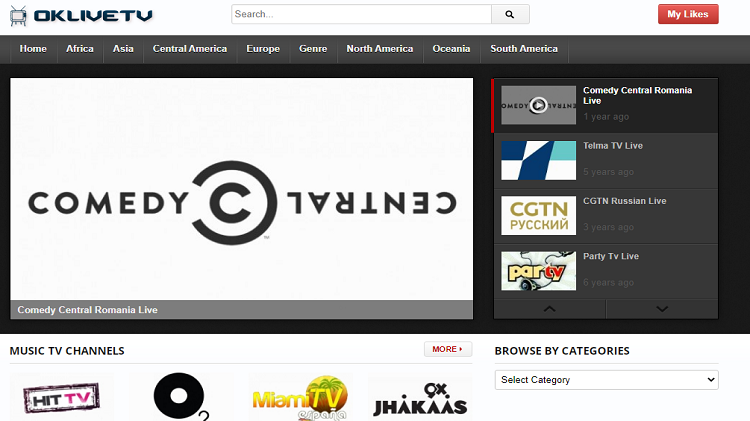This screenshot has height=421, width=750.
Task: Click the Browse By Categories heading
Action: 562,351
